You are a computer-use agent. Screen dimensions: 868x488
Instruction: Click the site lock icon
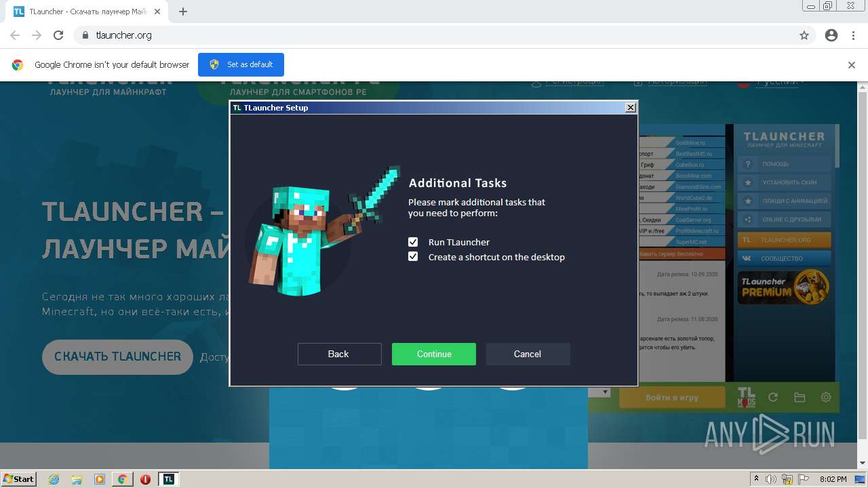(85, 35)
